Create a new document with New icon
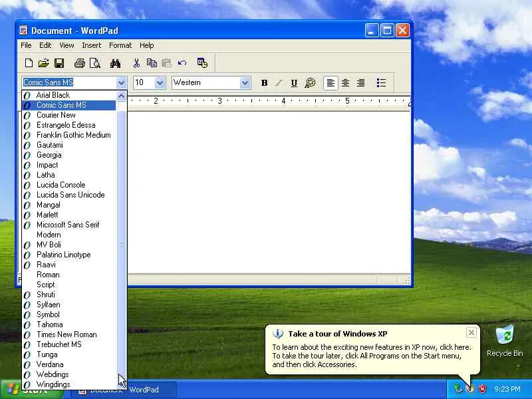Screen dimensions: 532x399 (29, 63)
